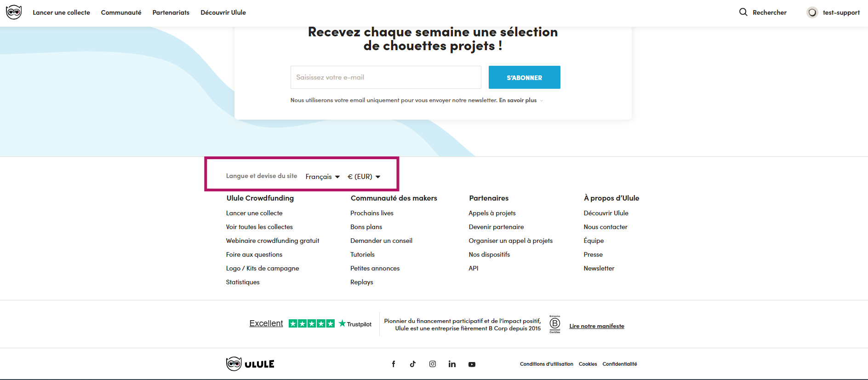Focus the 'Saisissez votre e-mail' field
Screen dimensions: 868x380
(386, 77)
